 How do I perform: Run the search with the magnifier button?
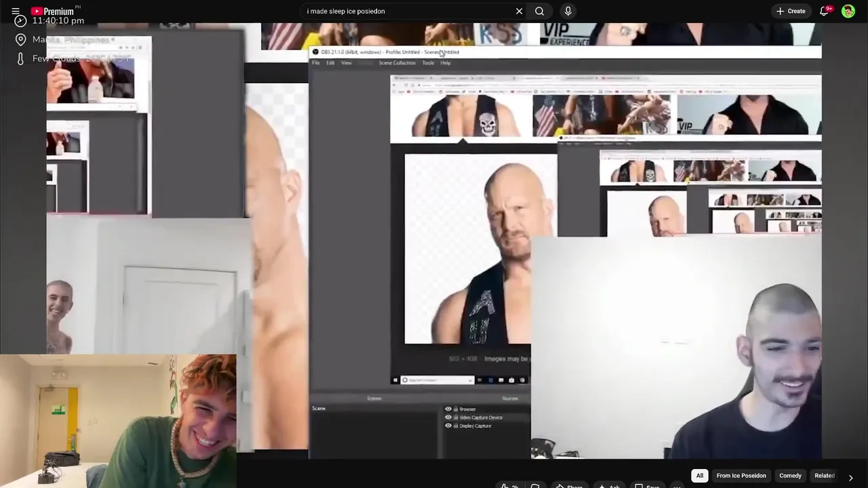pyautogui.click(x=539, y=11)
